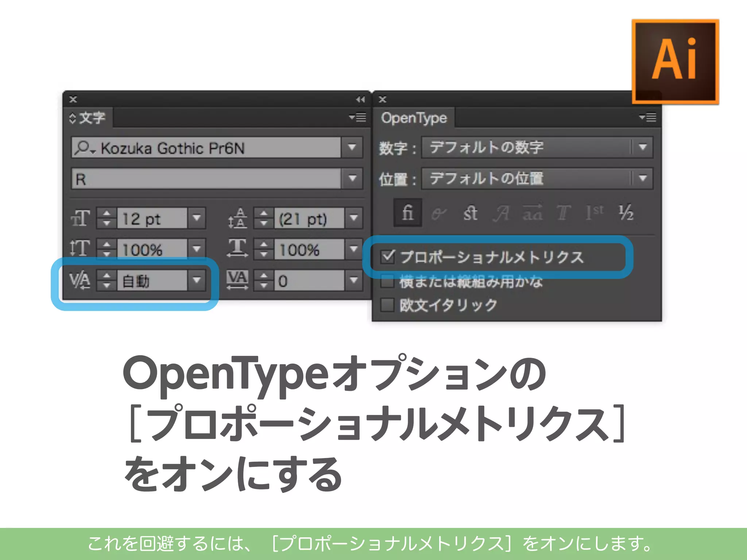
Task: Open the Kozuka Gothic Pr6N font dropdown
Action: 352,147
